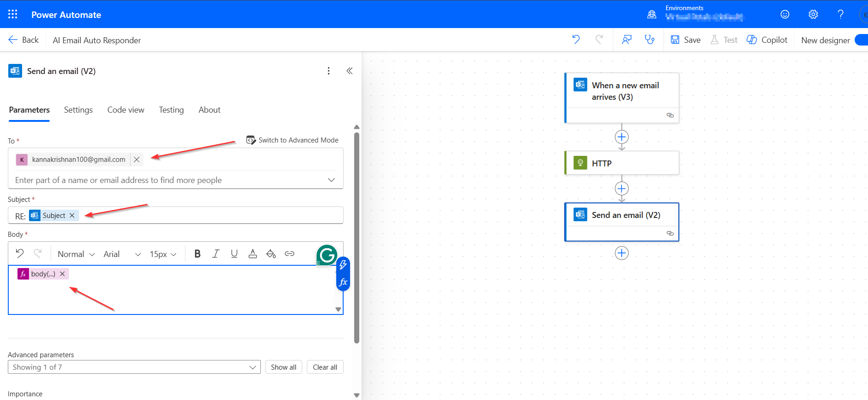868x400 pixels.
Task: Select the HTTP action card
Action: (622, 163)
